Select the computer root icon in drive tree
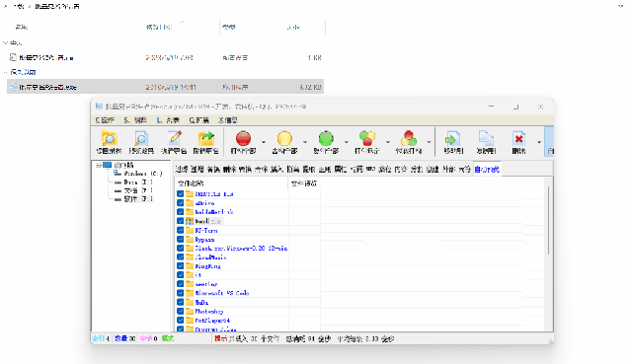Image resolution: width=632 pixels, height=364 pixels. coord(107,165)
